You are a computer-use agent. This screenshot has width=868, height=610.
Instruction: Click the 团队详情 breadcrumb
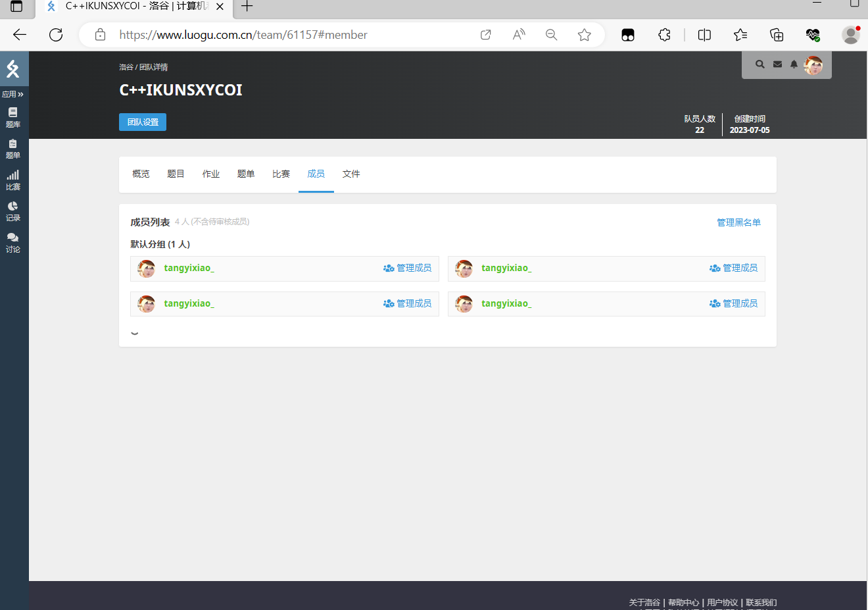click(153, 67)
